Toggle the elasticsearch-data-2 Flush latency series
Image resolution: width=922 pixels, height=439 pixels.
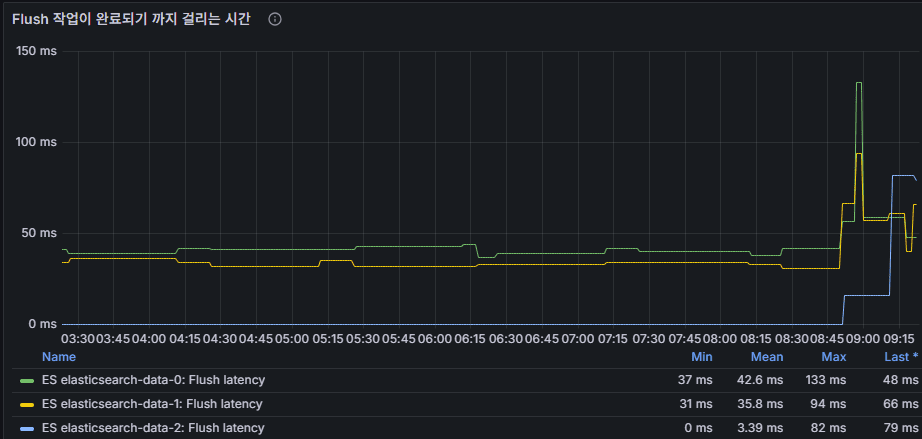[x=152, y=429]
